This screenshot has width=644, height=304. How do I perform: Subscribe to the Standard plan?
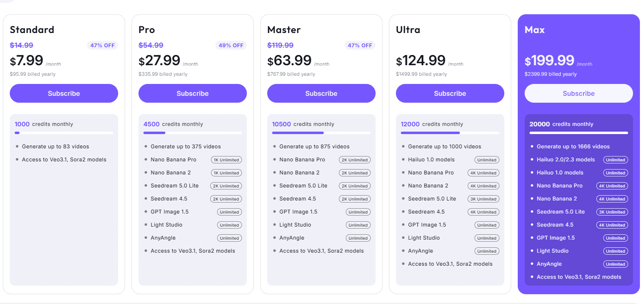pos(64,93)
